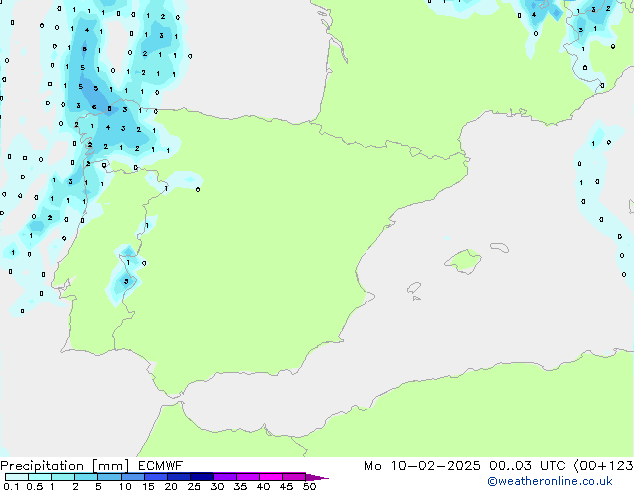Click the Mallorca island on the map

tap(463, 262)
